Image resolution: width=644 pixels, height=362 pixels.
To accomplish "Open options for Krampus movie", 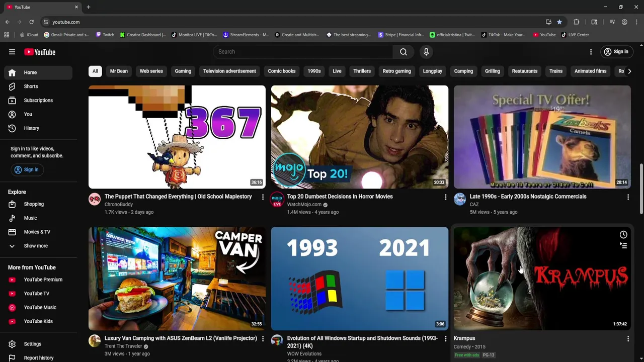I will click(x=628, y=339).
